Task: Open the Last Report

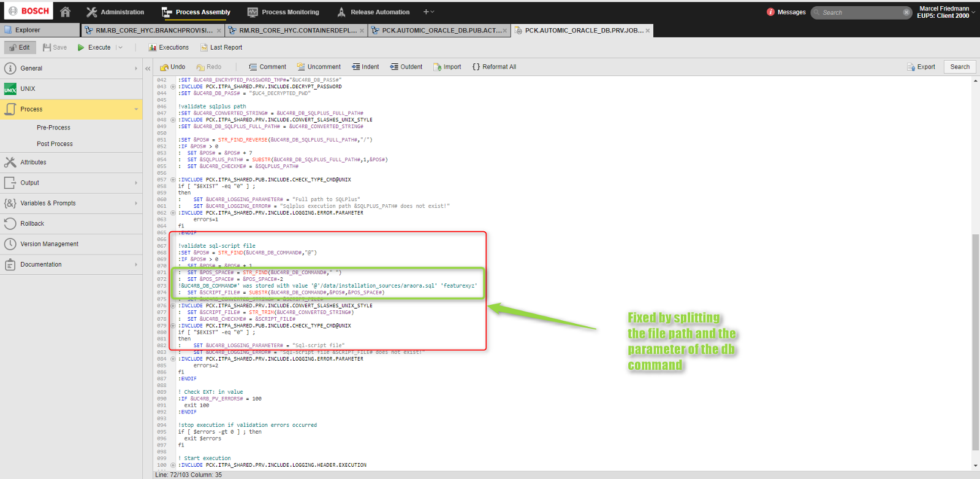Action: 221,47
